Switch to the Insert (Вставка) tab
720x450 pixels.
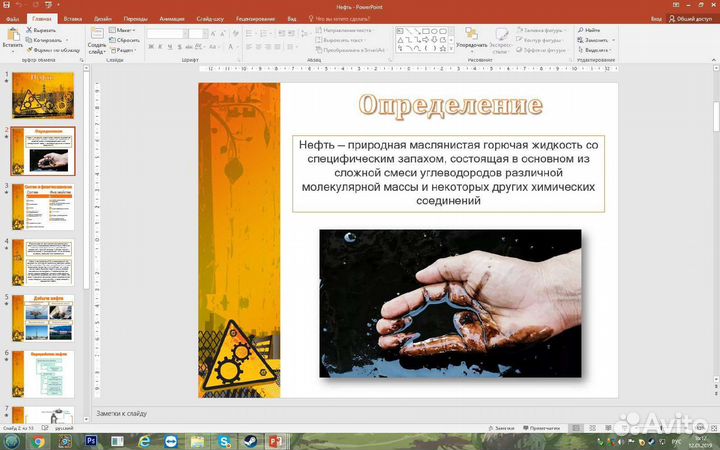pyautogui.click(x=73, y=19)
